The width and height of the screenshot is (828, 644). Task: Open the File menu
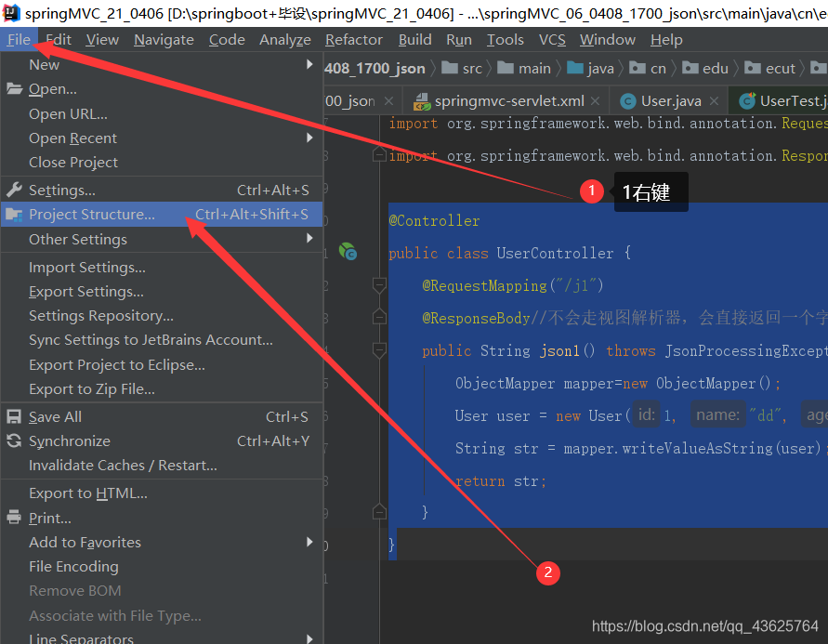pos(19,40)
